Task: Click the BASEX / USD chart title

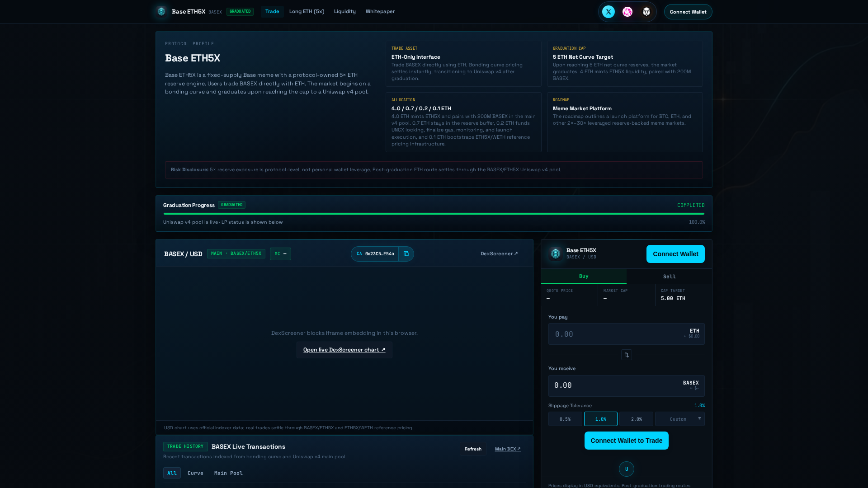Action: coord(183,254)
